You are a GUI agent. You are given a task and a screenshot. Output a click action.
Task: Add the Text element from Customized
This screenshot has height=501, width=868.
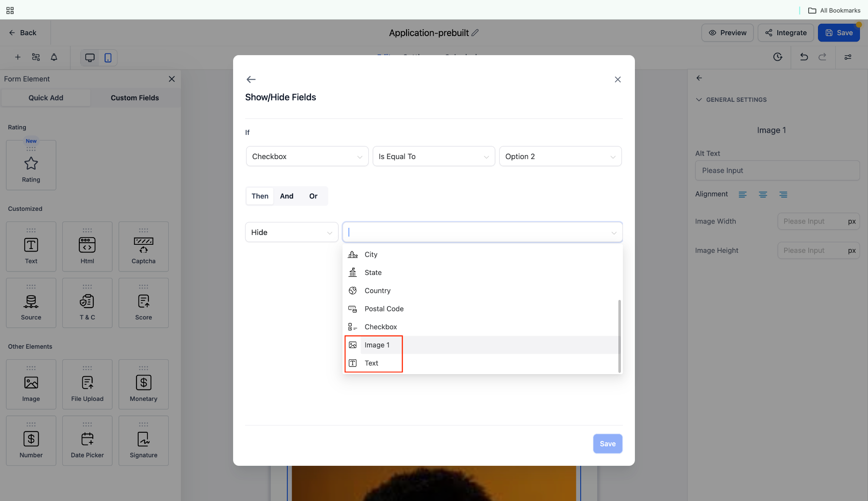point(31,246)
